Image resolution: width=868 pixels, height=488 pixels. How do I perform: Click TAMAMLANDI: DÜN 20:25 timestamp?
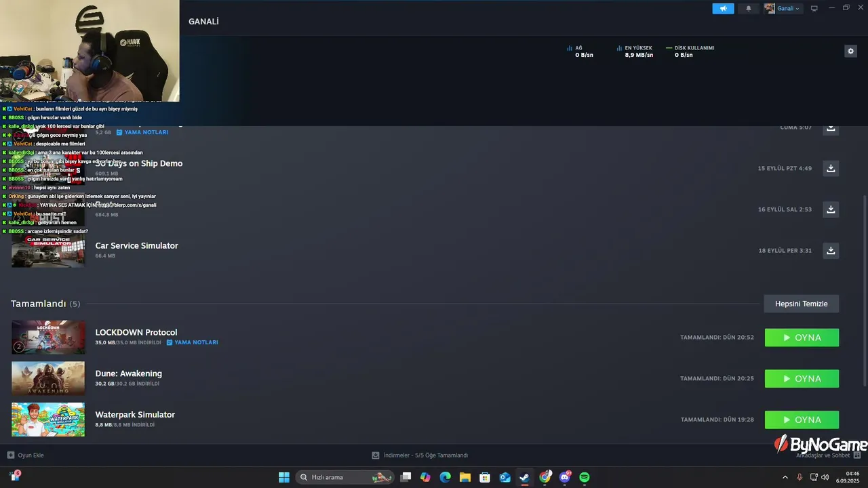click(x=717, y=379)
